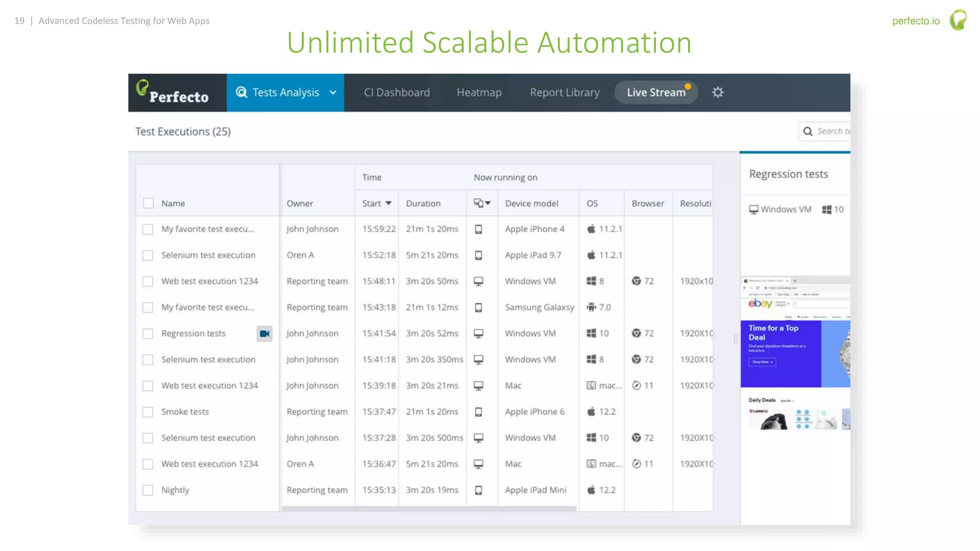Click the Device model column header

point(532,203)
